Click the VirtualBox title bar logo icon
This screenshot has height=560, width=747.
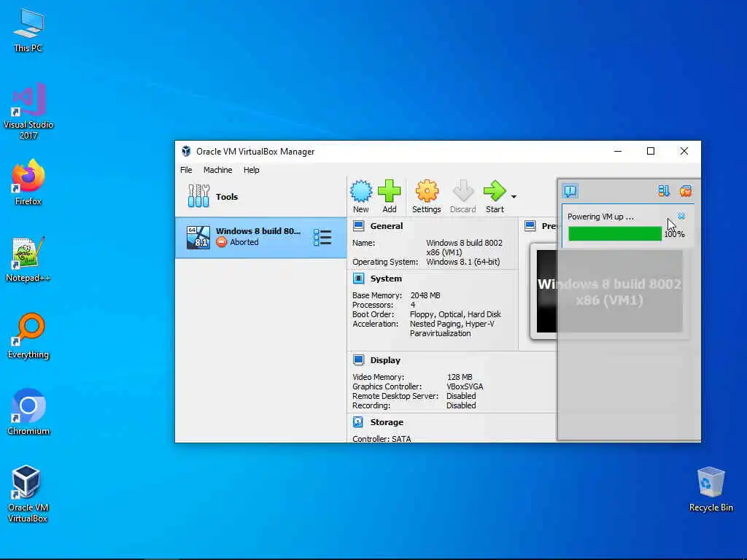point(186,152)
